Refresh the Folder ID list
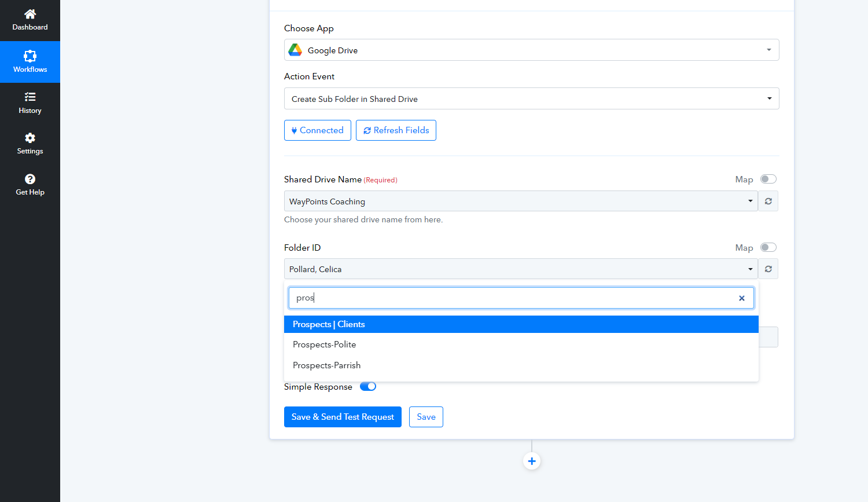Viewport: 868px width, 502px height. point(768,269)
